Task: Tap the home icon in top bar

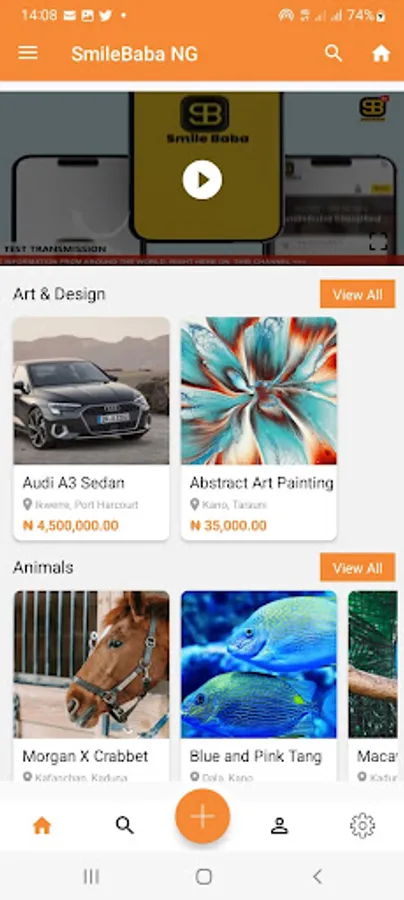Action: (381, 53)
